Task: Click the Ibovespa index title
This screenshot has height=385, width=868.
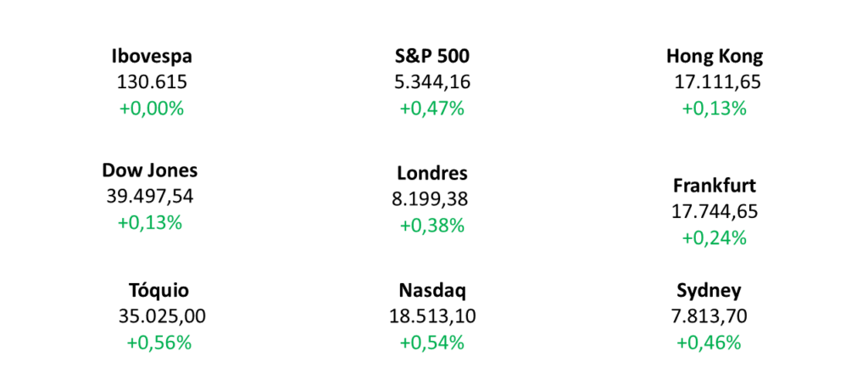Action: click(152, 57)
